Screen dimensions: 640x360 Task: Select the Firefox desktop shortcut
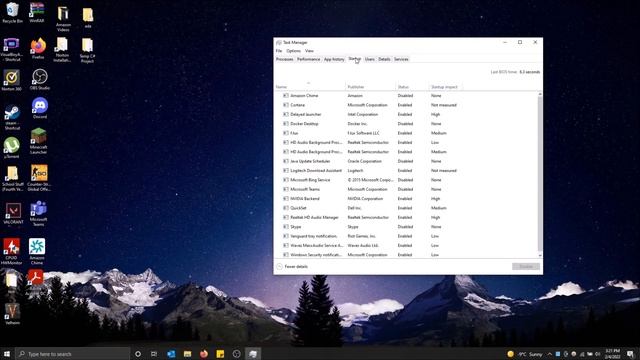(38, 49)
